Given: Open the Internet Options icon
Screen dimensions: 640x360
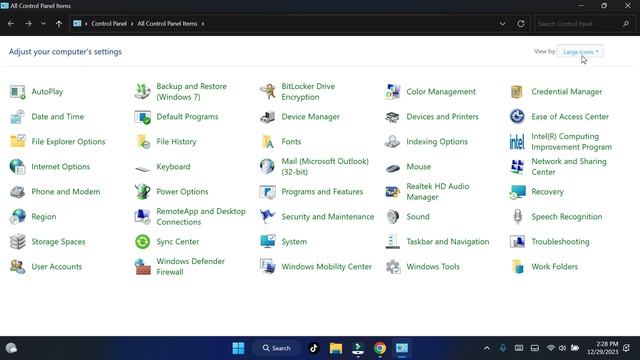Looking at the screenshot, I should pyautogui.click(x=18, y=167).
